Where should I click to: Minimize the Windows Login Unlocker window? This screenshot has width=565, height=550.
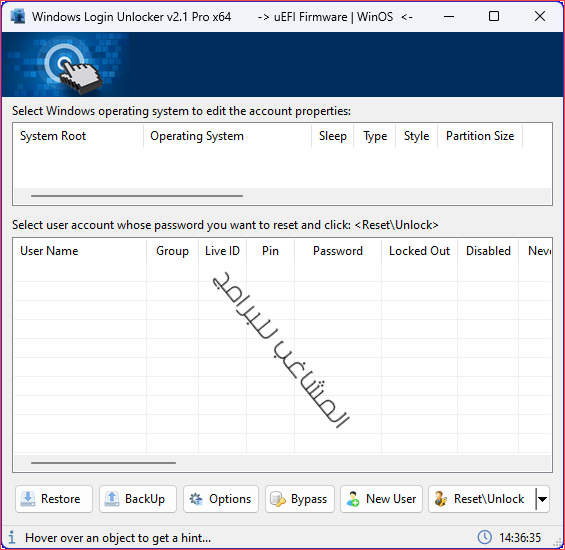click(x=449, y=17)
